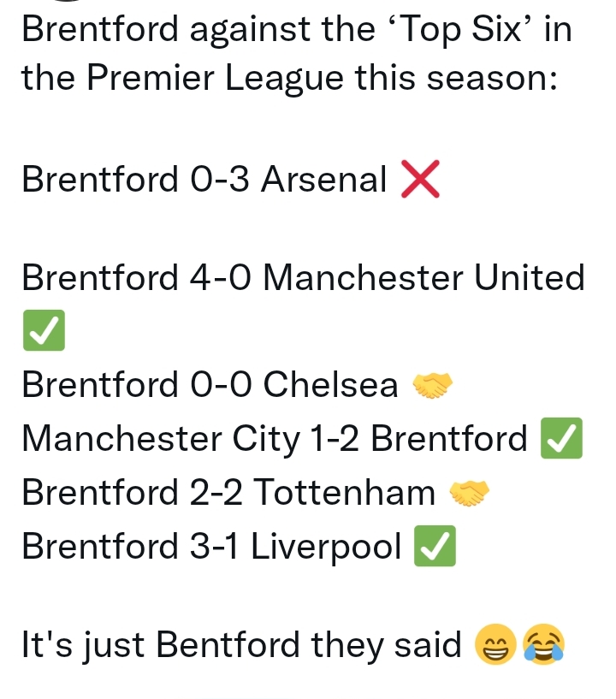Click the word 'Brentford' in first line
The width and height of the screenshot is (616, 699).
coord(100,29)
